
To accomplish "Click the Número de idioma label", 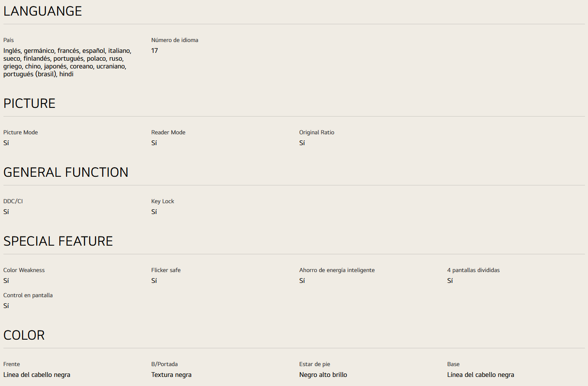I will click(x=175, y=40).
